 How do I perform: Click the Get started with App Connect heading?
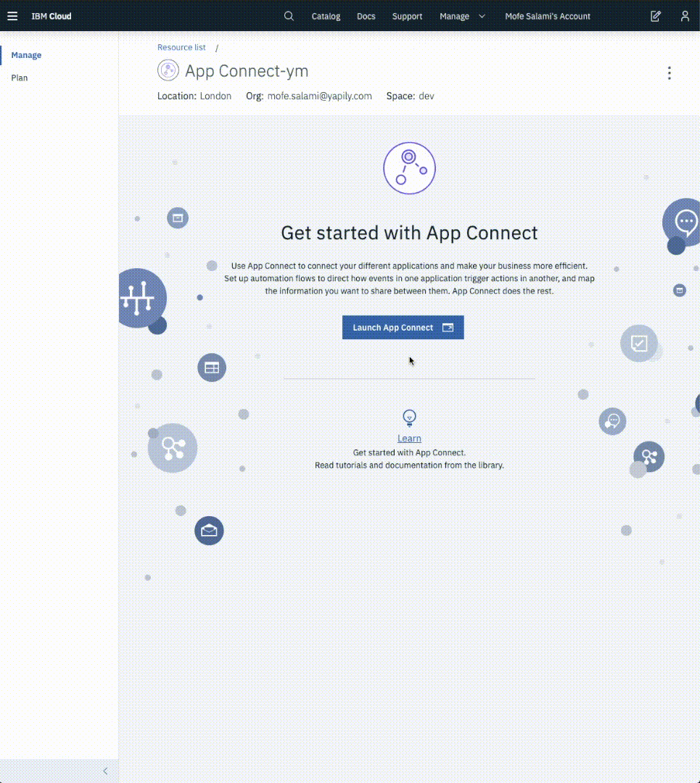[x=409, y=233]
